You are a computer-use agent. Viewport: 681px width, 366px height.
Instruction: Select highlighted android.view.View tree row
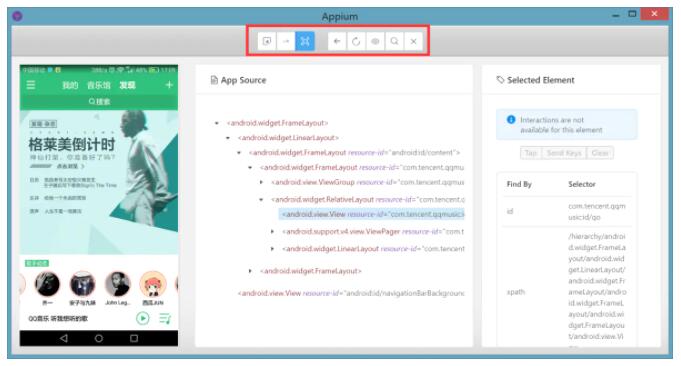[372, 214]
